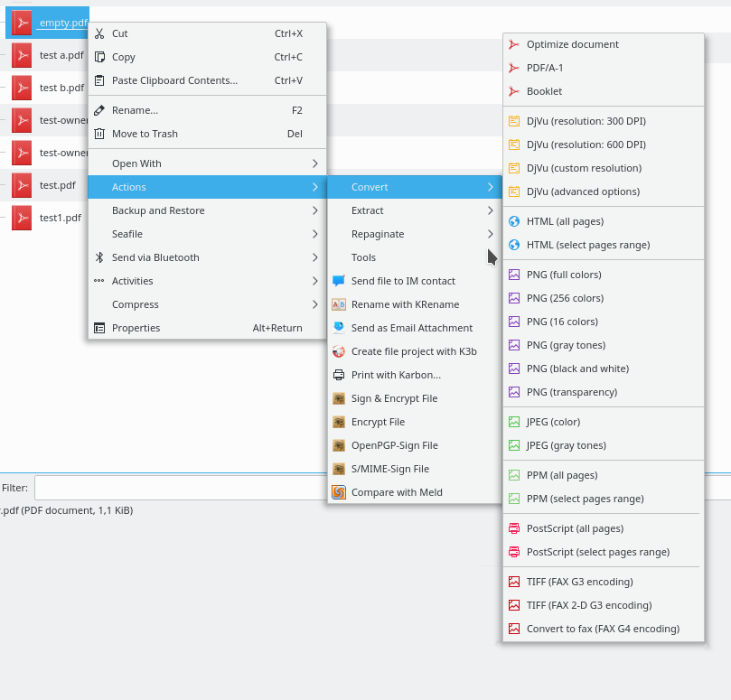The image size is (731, 700).
Task: Click the Copy icon in context menu
Action: coord(99,57)
